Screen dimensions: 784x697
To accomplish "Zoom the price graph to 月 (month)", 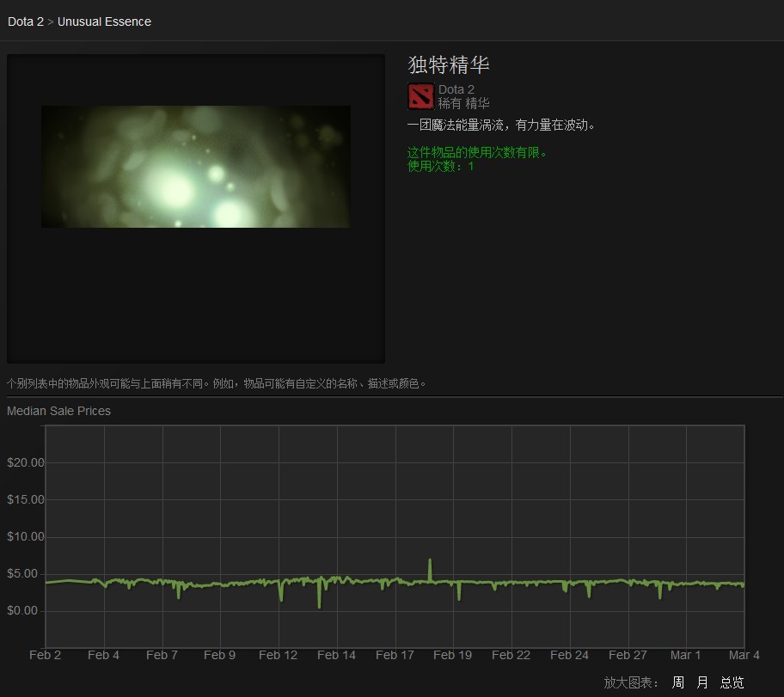I will [702, 682].
